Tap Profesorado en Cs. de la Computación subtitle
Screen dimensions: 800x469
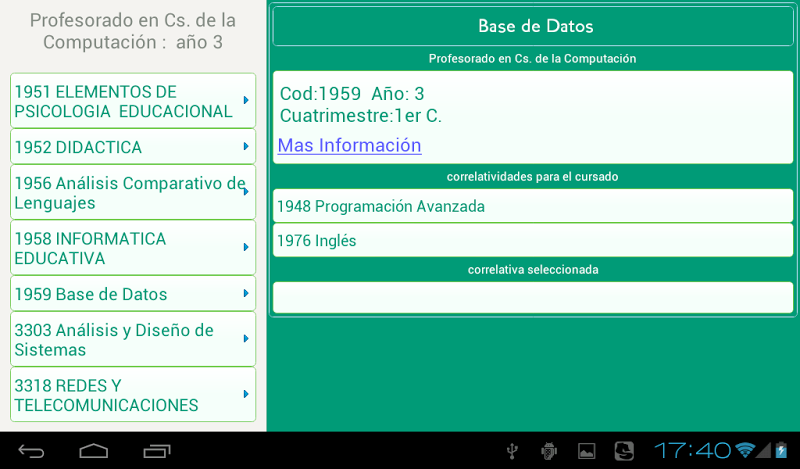pyautogui.click(x=532, y=59)
